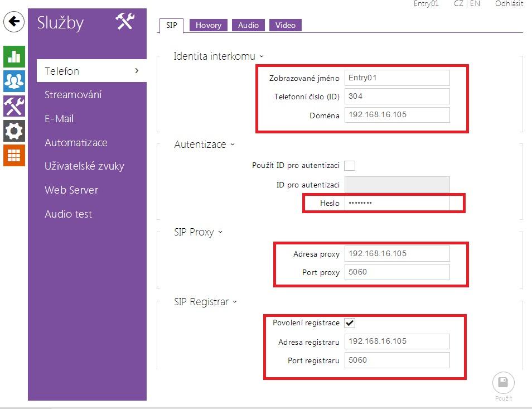The height and width of the screenshot is (409, 532).
Task: Open Automatizace in the side menu
Action: click(76, 142)
